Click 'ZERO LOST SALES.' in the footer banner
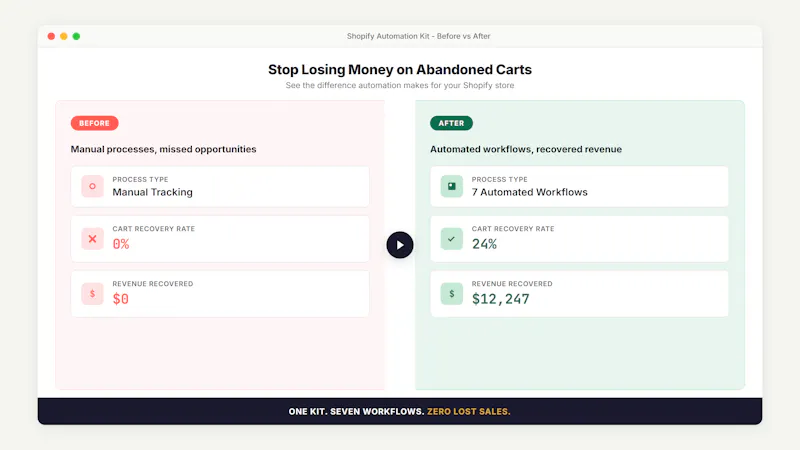The height and width of the screenshot is (450, 800). [469, 411]
